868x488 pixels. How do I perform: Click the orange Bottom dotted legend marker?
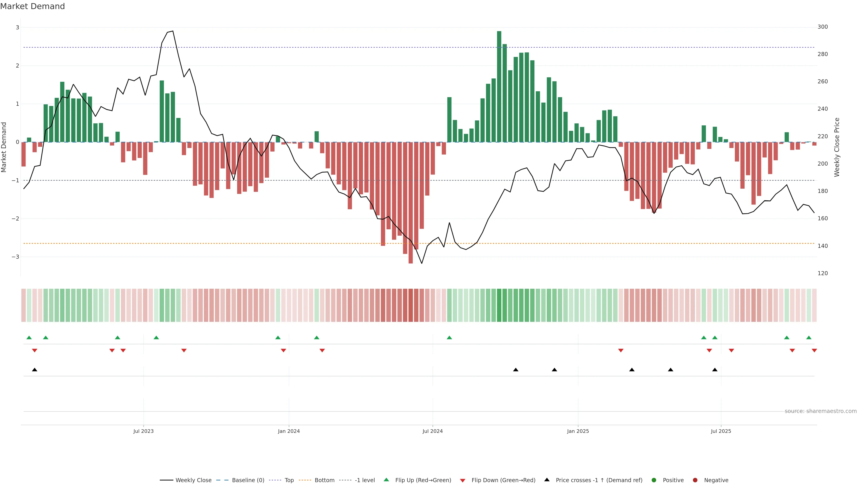[305, 480]
